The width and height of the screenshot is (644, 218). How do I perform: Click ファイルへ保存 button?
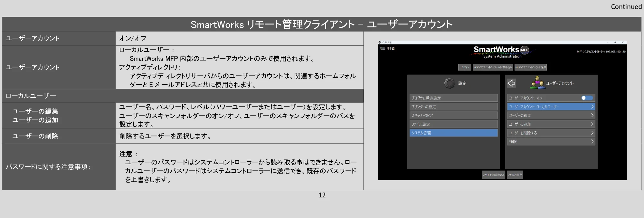point(515,175)
